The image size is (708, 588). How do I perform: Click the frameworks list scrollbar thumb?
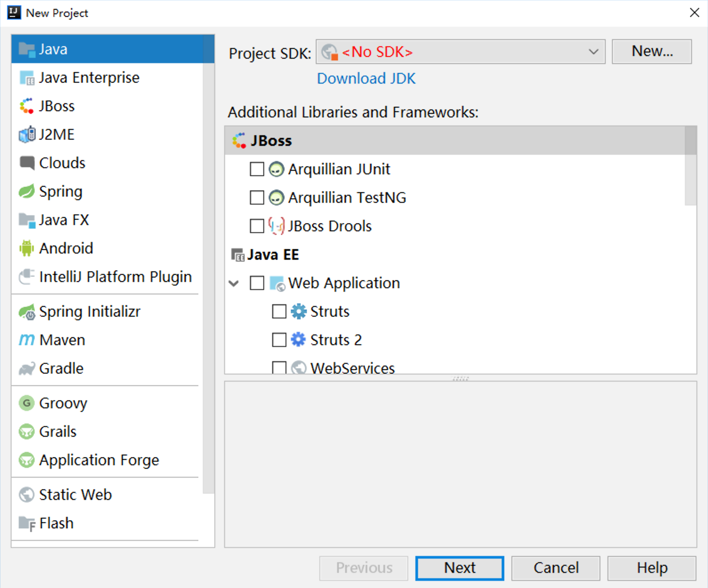[691, 166]
